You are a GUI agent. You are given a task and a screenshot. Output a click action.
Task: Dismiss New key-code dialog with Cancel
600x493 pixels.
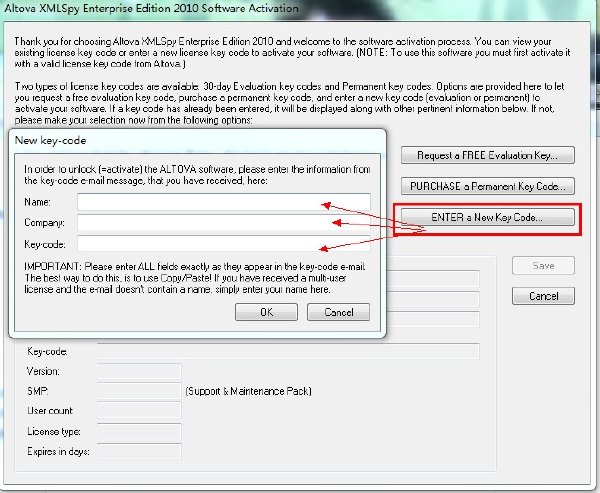click(338, 312)
